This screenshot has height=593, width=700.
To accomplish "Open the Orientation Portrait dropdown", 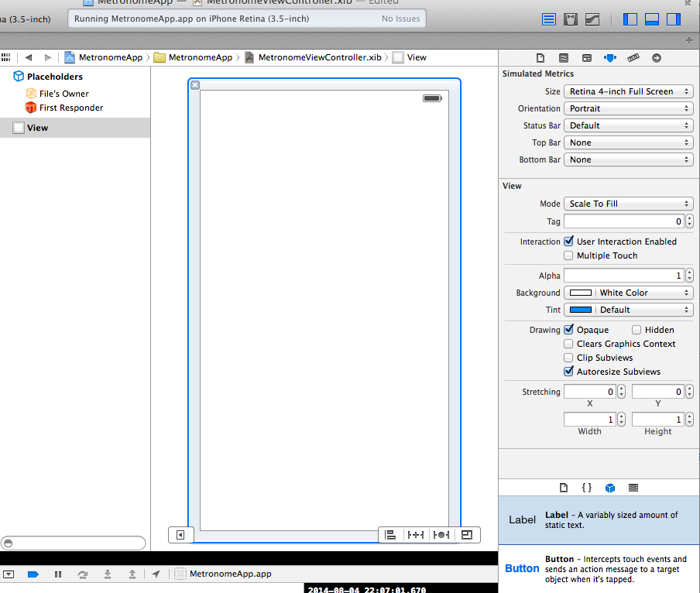I will pos(628,108).
